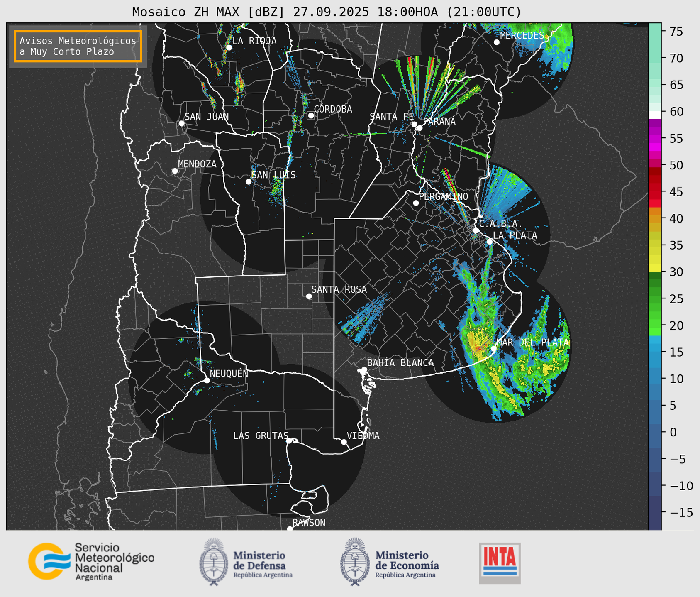Viewport: 700px width, 597px height.
Task: Click the PARANÁ city marker dot
Action: (420, 128)
